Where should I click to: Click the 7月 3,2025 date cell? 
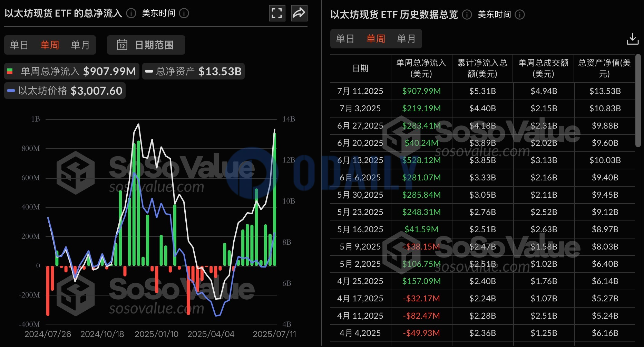pos(360,109)
